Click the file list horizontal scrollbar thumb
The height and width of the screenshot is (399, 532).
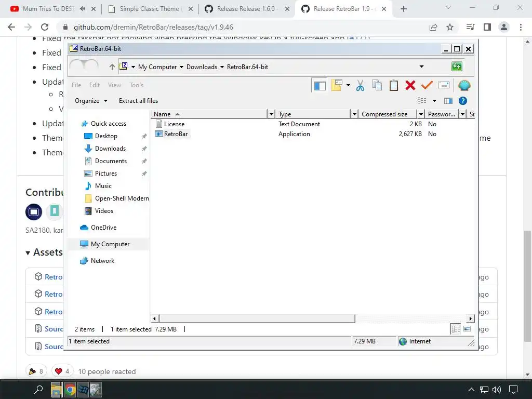click(x=257, y=318)
